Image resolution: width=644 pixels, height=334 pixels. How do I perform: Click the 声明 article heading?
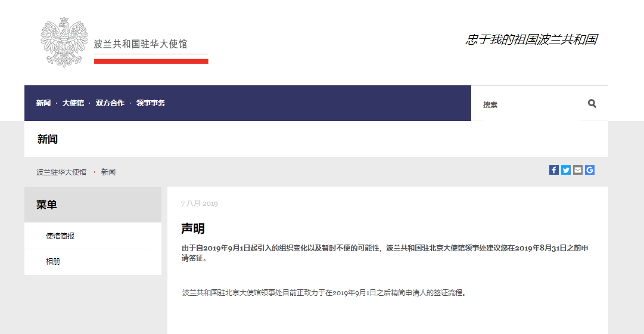click(193, 228)
